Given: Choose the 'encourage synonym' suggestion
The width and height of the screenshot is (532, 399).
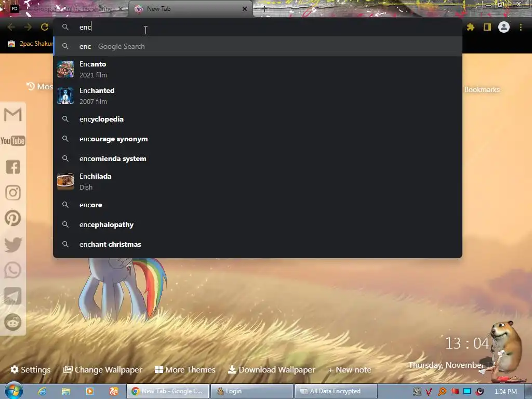Looking at the screenshot, I should [x=258, y=139].
